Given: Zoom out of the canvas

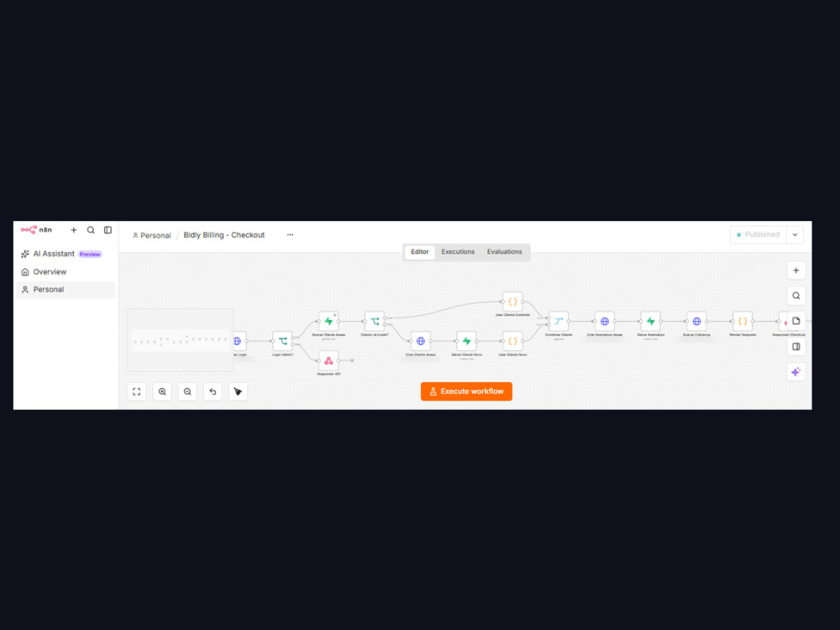Looking at the screenshot, I should click(x=187, y=391).
